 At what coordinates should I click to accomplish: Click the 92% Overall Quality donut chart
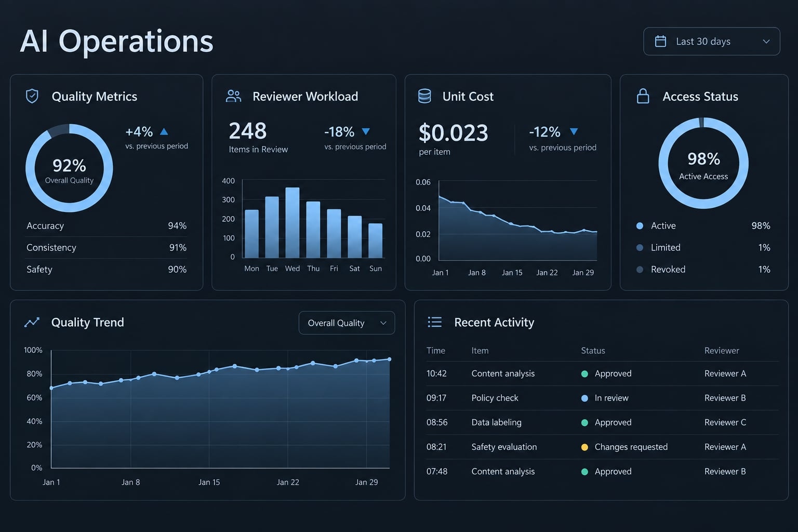69,168
